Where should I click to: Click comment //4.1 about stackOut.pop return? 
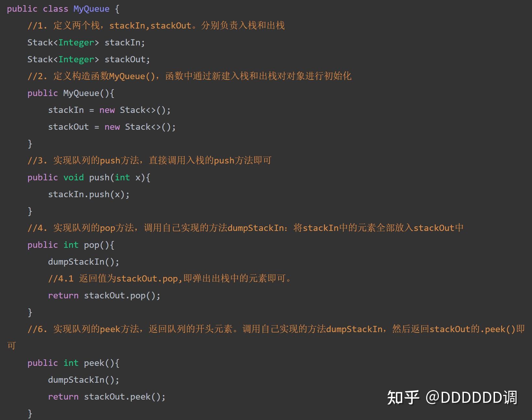point(170,278)
